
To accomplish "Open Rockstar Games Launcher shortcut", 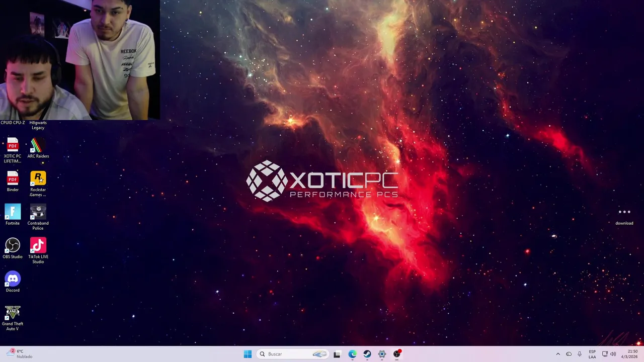I will point(38,184).
